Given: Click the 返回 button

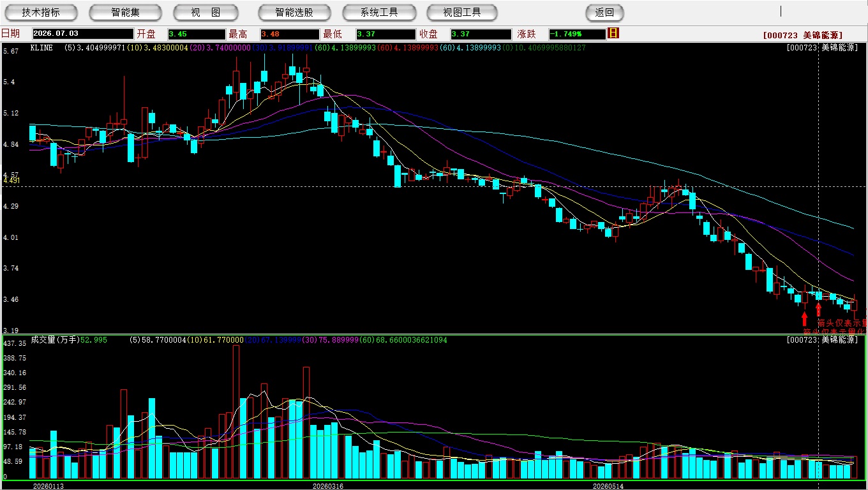Looking at the screenshot, I should point(604,12).
